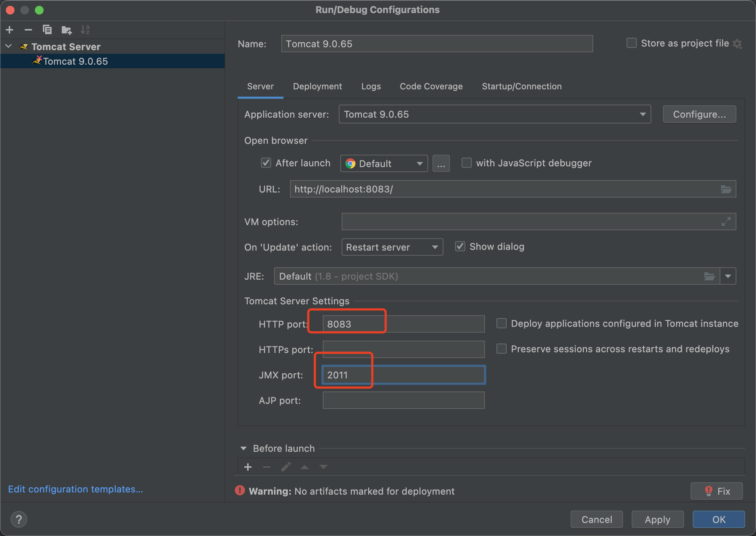This screenshot has height=536, width=756.
Task: Enable with JavaScript debugger option
Action: coord(467,163)
